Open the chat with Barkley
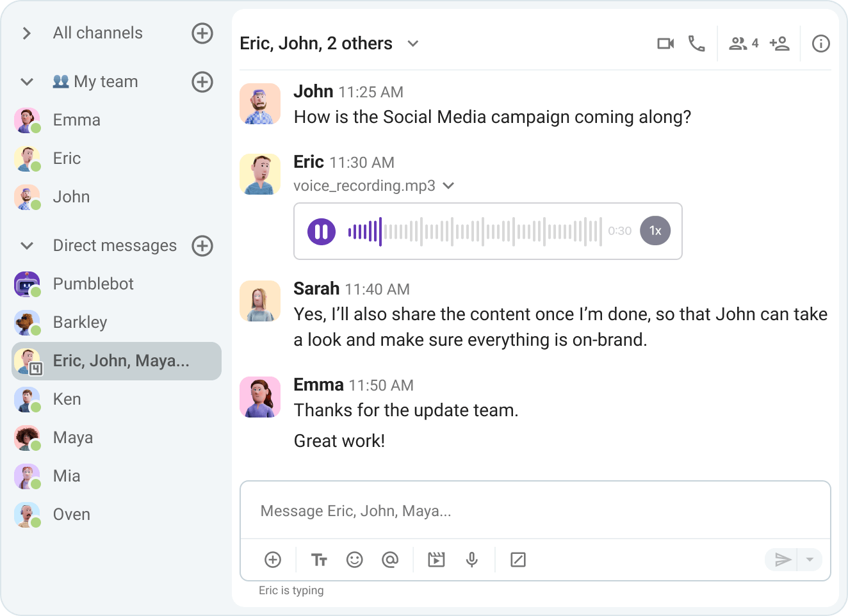The width and height of the screenshot is (848, 616). (80, 322)
